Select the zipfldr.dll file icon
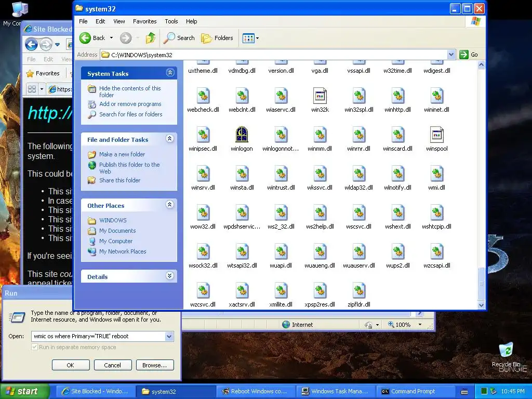Viewport: 532px width, 399px height. [x=358, y=290]
